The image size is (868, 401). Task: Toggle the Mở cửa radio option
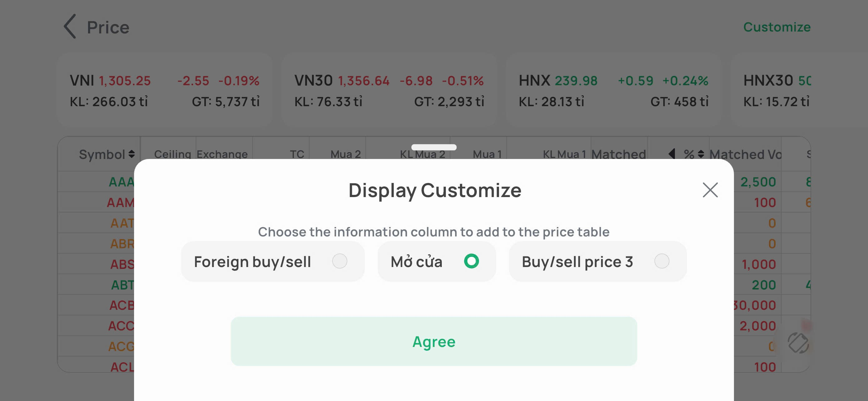pyautogui.click(x=471, y=261)
